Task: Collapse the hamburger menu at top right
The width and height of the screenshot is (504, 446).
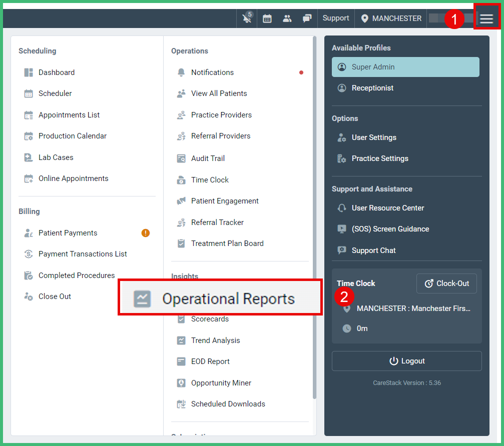Action: pos(486,17)
